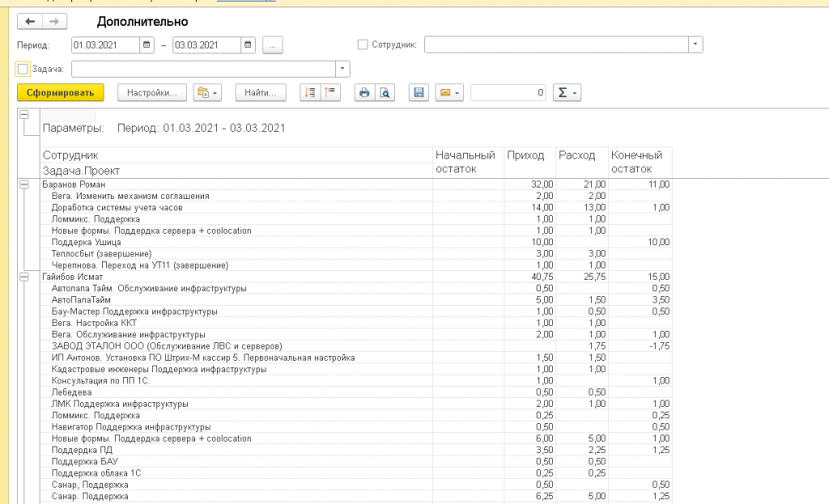Expand all groups icon in the toolbar
Screen dimensions: 829x504
click(311, 93)
